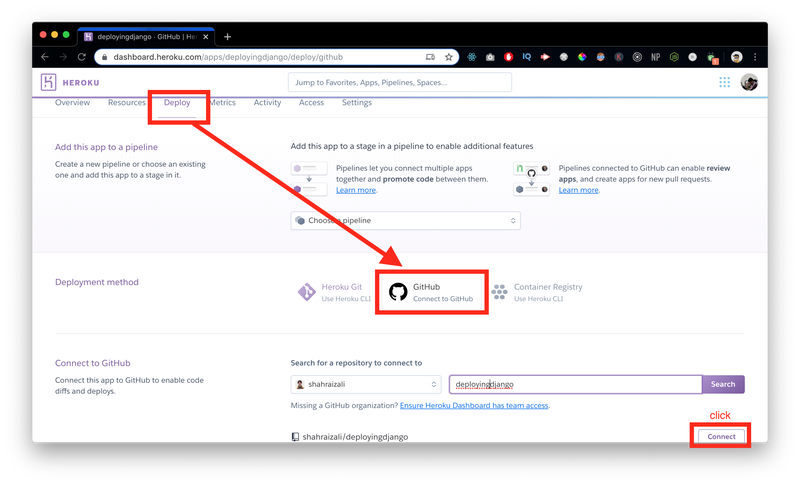This screenshot has width=800, height=485.
Task: Bookmark the page using the star icon
Action: [448, 57]
